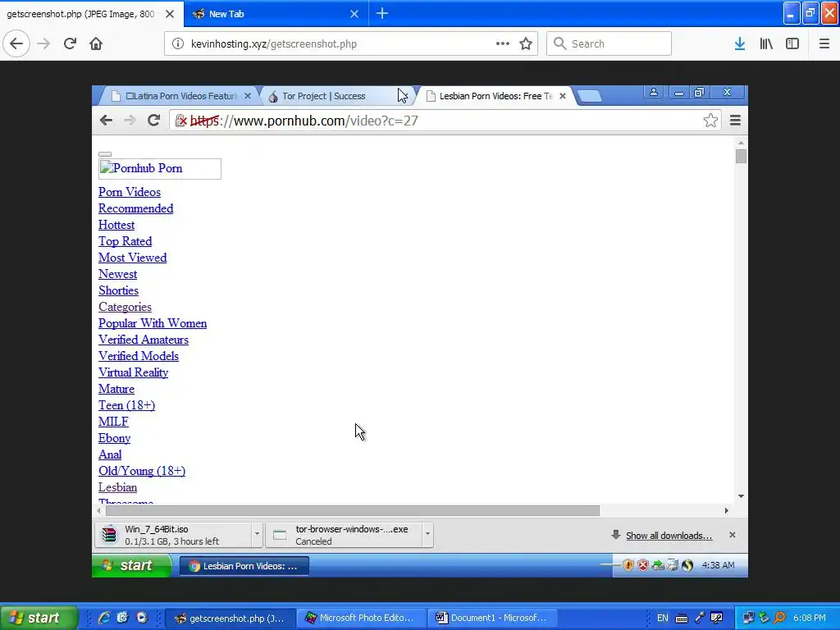
Task: Open the Categories link
Action: pos(125,307)
